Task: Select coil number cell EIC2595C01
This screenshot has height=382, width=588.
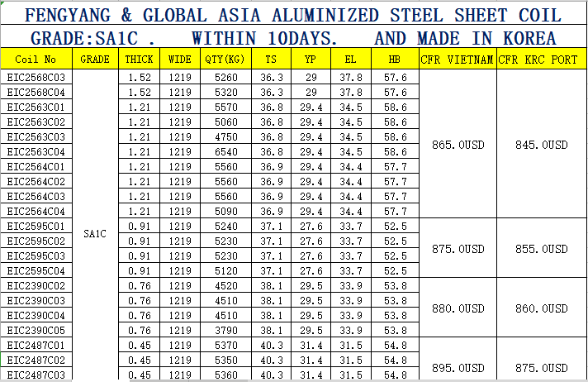Action: 36,226
